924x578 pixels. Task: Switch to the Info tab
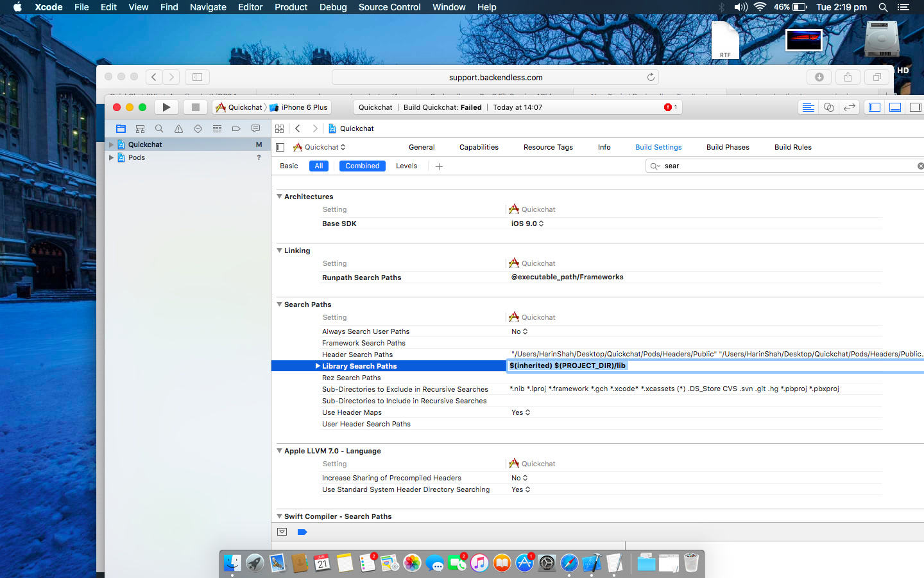click(604, 147)
